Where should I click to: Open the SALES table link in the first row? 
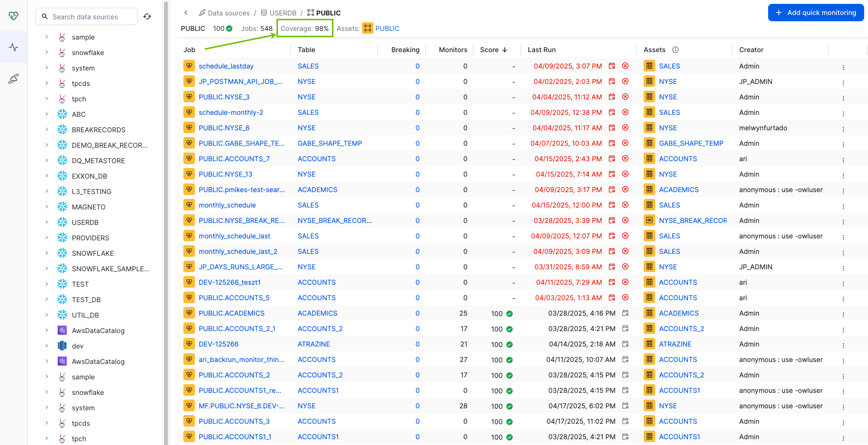pyautogui.click(x=308, y=66)
